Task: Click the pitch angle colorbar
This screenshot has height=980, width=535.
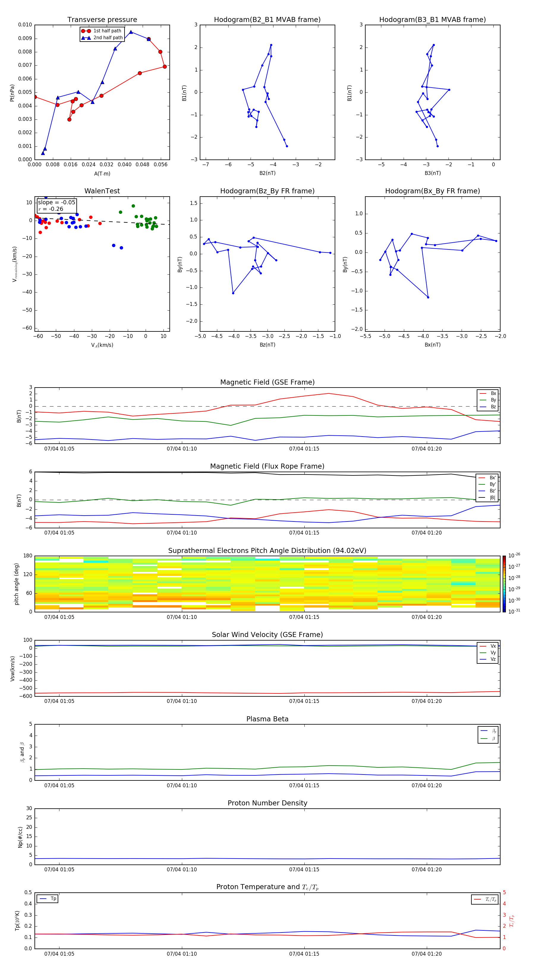Action: point(504,584)
